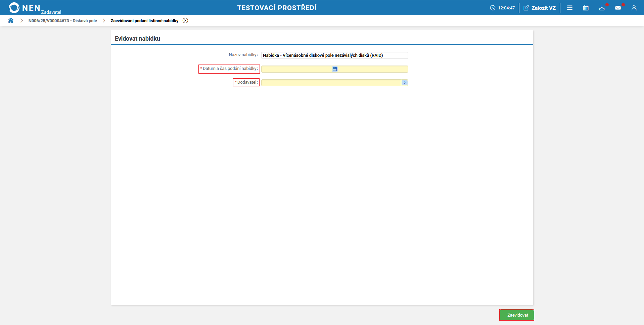Open the user profile icon

point(634,8)
